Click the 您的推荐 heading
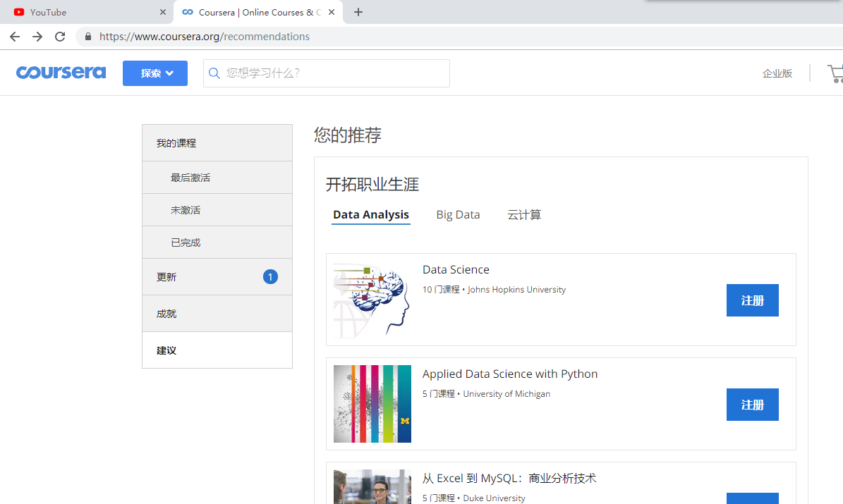 point(348,135)
